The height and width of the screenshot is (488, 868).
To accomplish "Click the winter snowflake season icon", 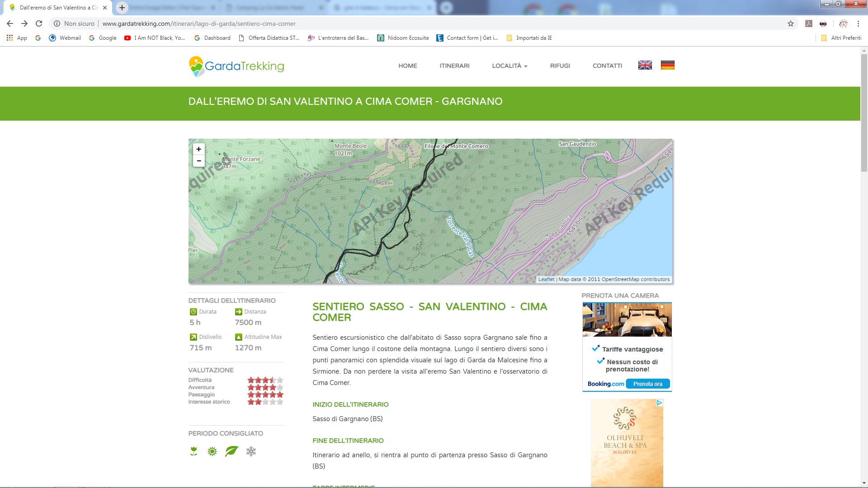I will click(x=251, y=451).
